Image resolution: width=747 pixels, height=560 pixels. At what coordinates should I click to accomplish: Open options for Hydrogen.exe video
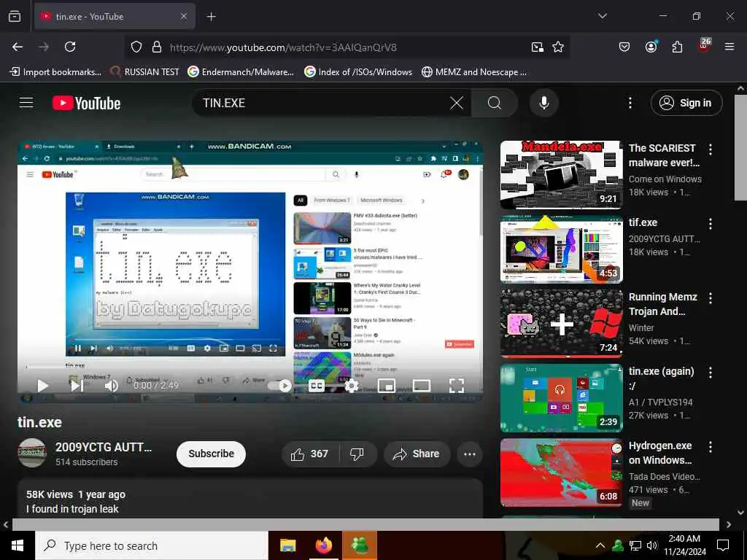(711, 447)
